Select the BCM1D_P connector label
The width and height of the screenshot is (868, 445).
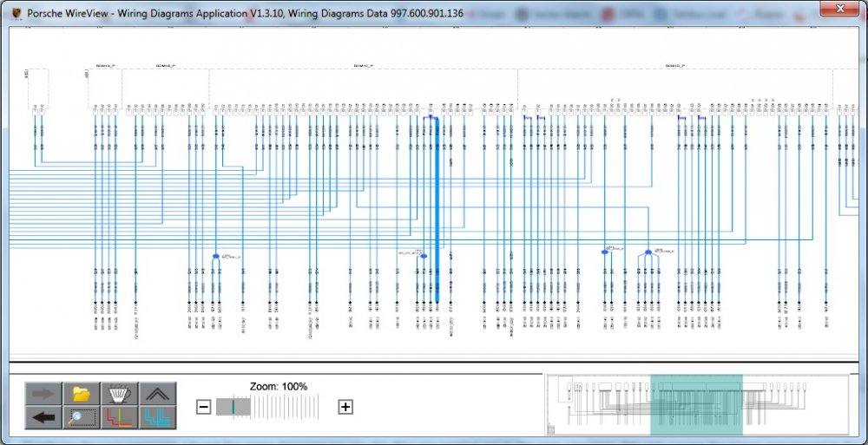pyautogui.click(x=675, y=65)
